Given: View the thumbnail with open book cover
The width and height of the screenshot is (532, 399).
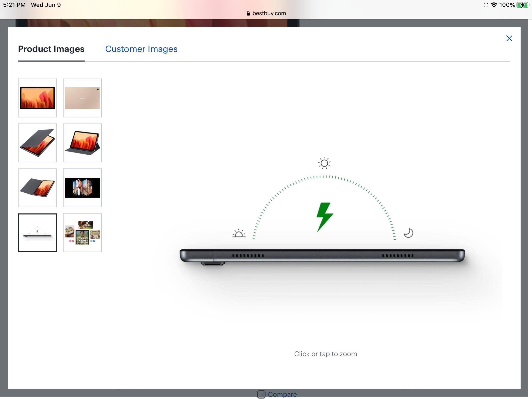Looking at the screenshot, I should tap(37, 143).
